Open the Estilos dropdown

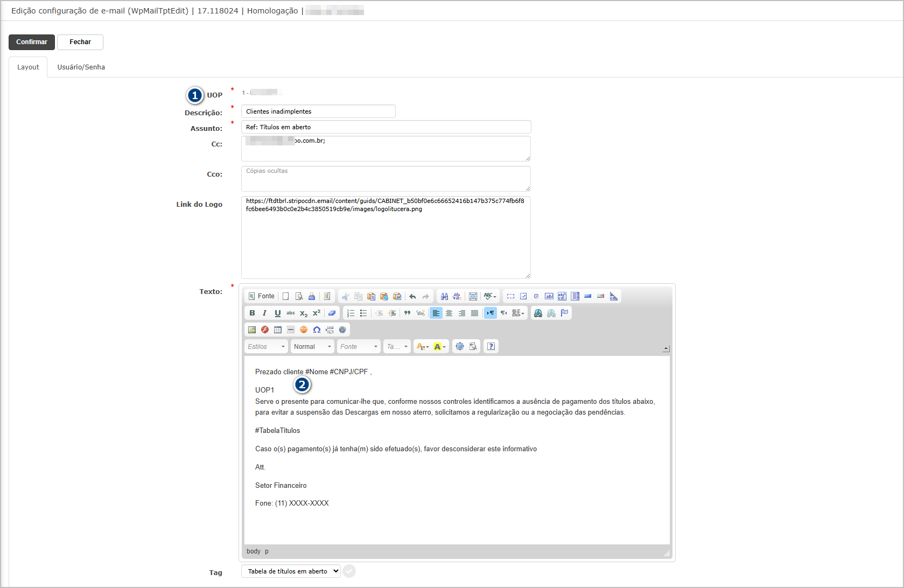(x=266, y=347)
